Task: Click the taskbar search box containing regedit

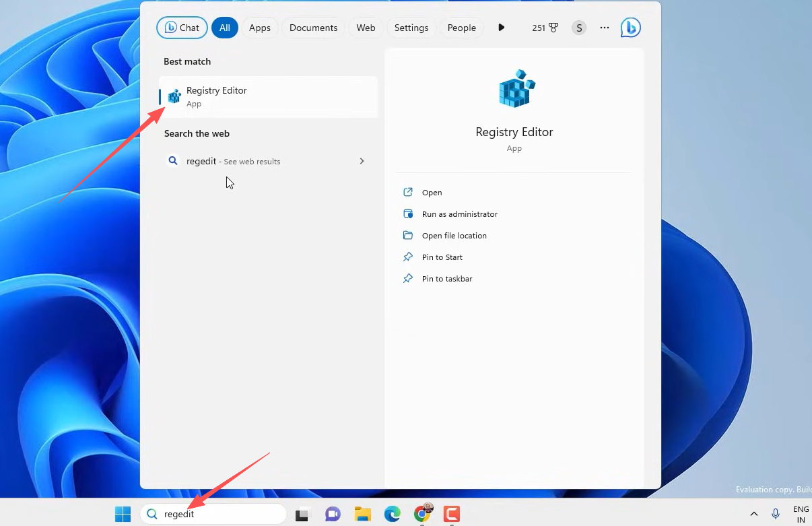Action: (213, 514)
